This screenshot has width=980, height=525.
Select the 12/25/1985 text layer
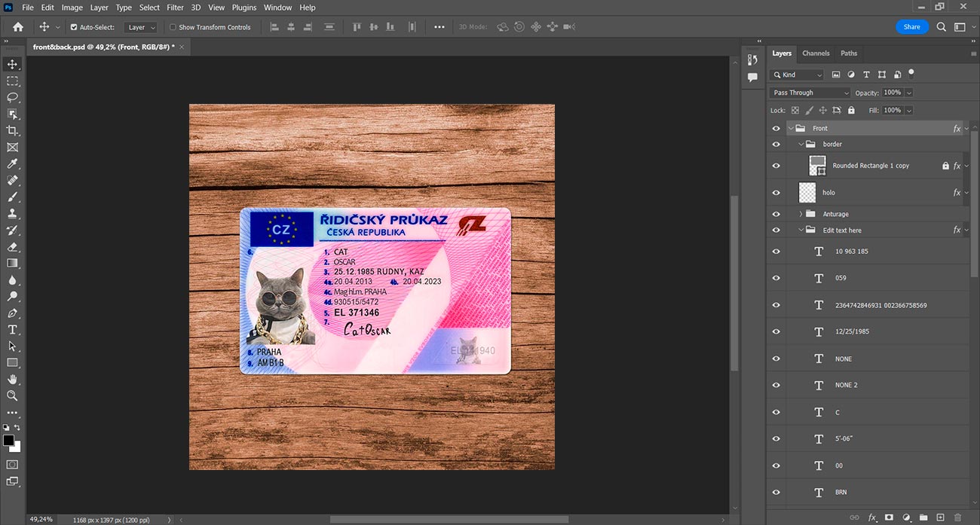[852, 331]
